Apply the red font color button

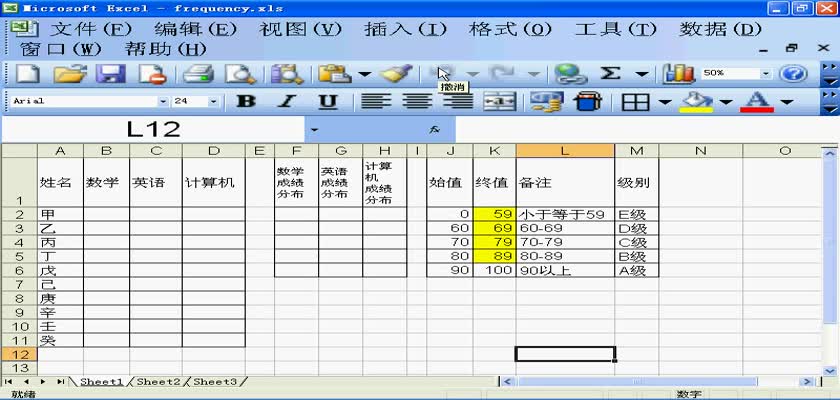(757, 101)
